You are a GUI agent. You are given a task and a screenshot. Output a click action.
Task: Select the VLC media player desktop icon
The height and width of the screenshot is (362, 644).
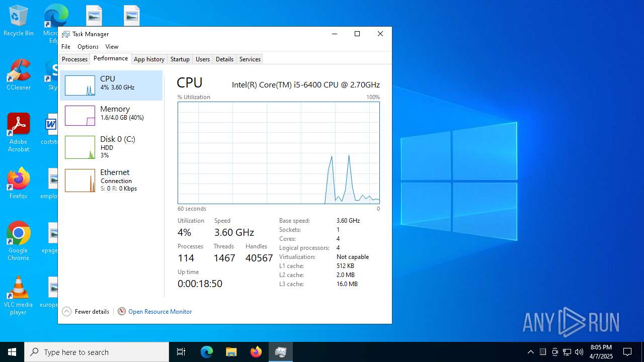19,296
